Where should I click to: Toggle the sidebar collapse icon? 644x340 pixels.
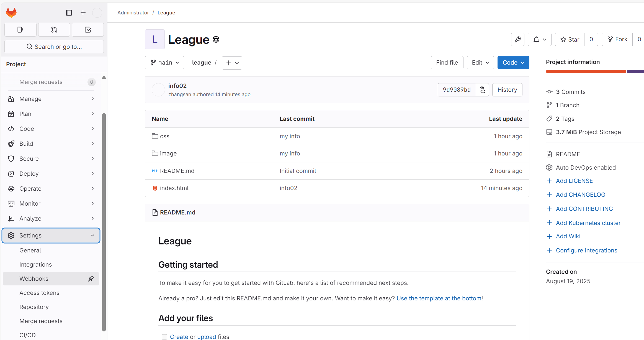[x=69, y=13]
